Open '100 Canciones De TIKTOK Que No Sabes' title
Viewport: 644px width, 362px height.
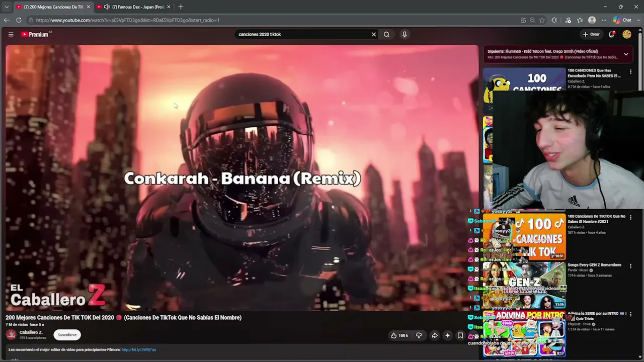click(x=596, y=219)
